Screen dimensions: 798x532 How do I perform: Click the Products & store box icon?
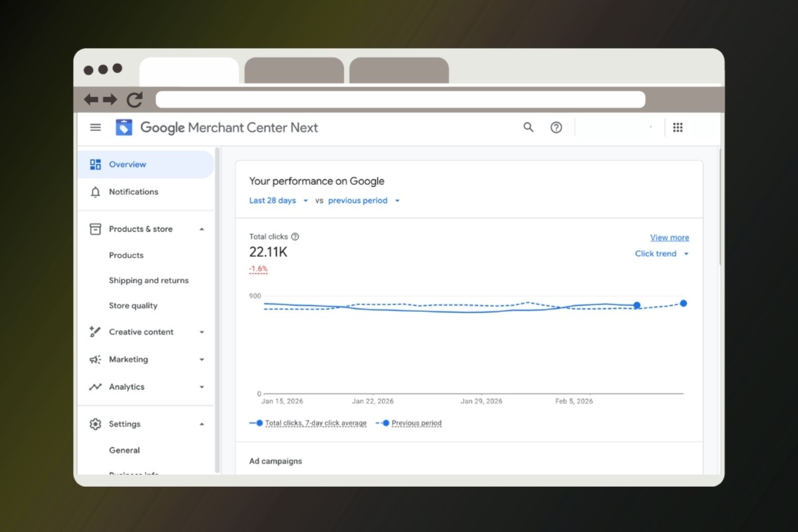click(x=95, y=229)
